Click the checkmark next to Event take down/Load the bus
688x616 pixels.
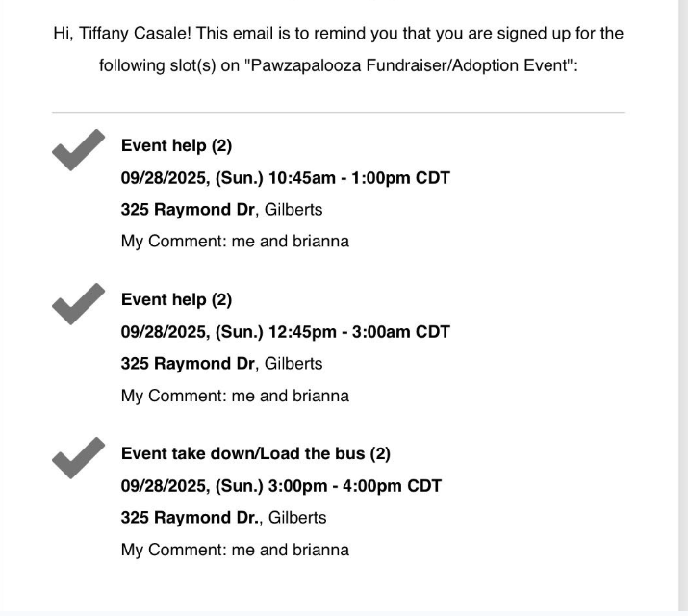pyautogui.click(x=77, y=457)
